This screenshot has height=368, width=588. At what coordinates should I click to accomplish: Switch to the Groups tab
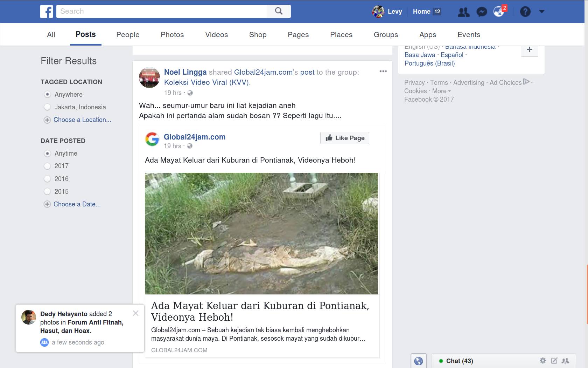click(x=386, y=35)
